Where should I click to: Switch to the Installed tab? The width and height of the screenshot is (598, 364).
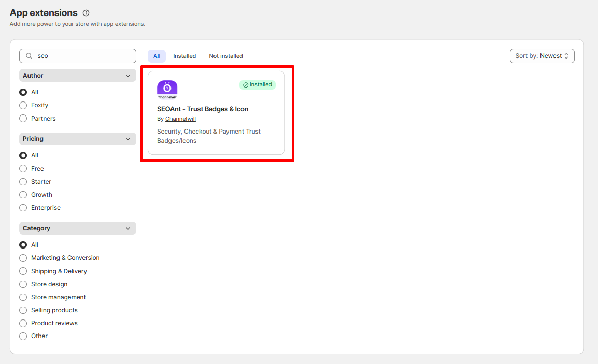[184, 56]
